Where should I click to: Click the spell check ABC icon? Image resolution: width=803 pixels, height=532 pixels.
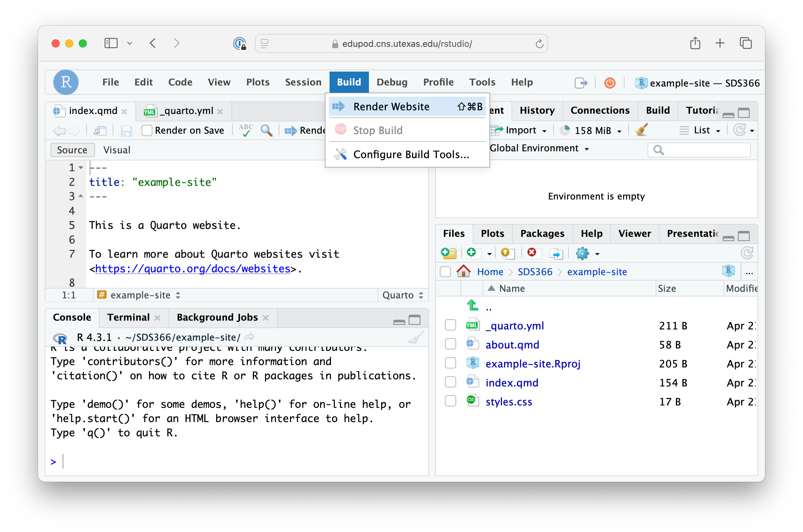(246, 130)
